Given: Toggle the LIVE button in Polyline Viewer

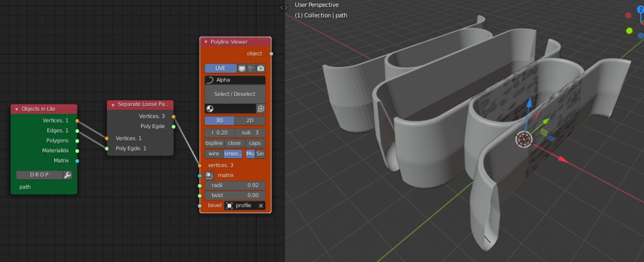Looking at the screenshot, I should pyautogui.click(x=220, y=68).
